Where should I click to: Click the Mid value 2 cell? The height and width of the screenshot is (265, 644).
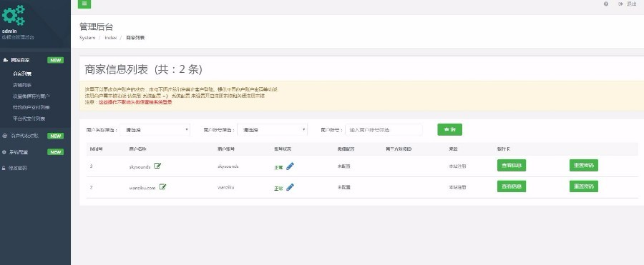pyautogui.click(x=91, y=187)
